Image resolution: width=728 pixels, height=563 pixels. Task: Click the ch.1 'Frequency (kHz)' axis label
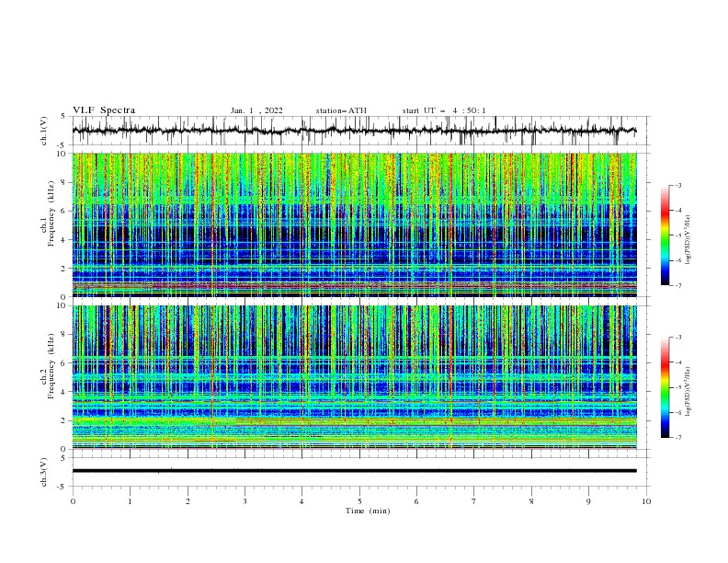click(x=51, y=214)
